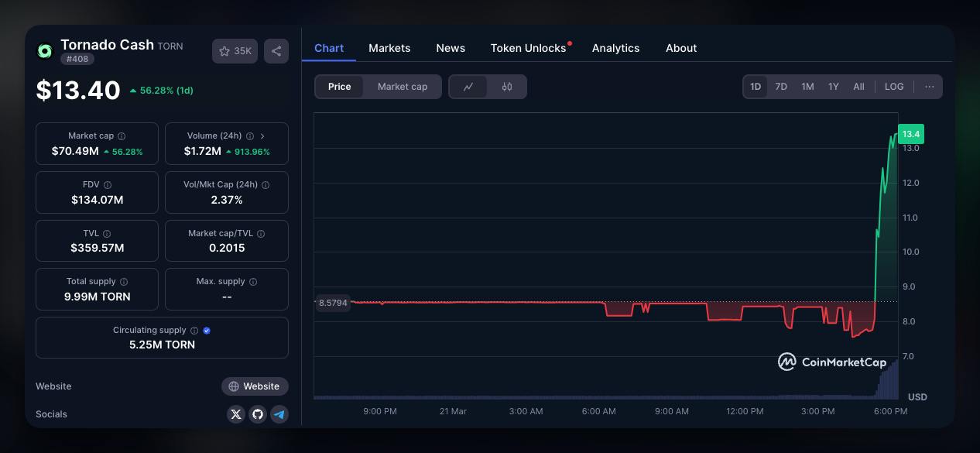
Task: Click the 2.37% Vol/Mkt Cap value
Action: [x=227, y=200]
